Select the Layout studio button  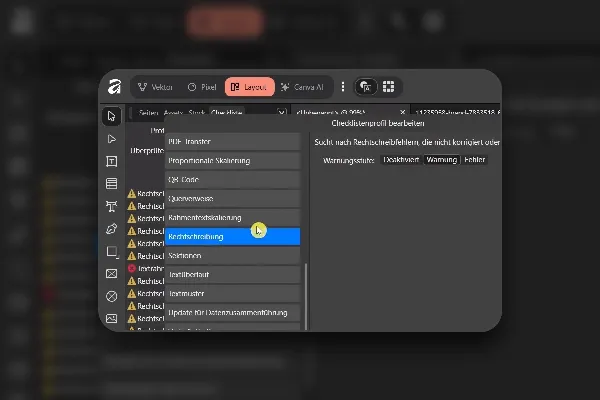(249, 87)
